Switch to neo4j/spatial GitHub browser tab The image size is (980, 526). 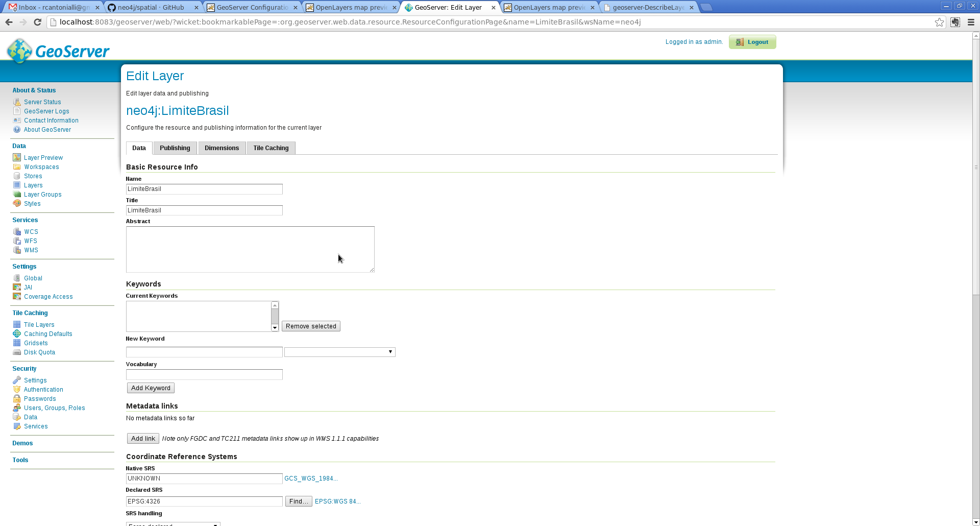153,7
